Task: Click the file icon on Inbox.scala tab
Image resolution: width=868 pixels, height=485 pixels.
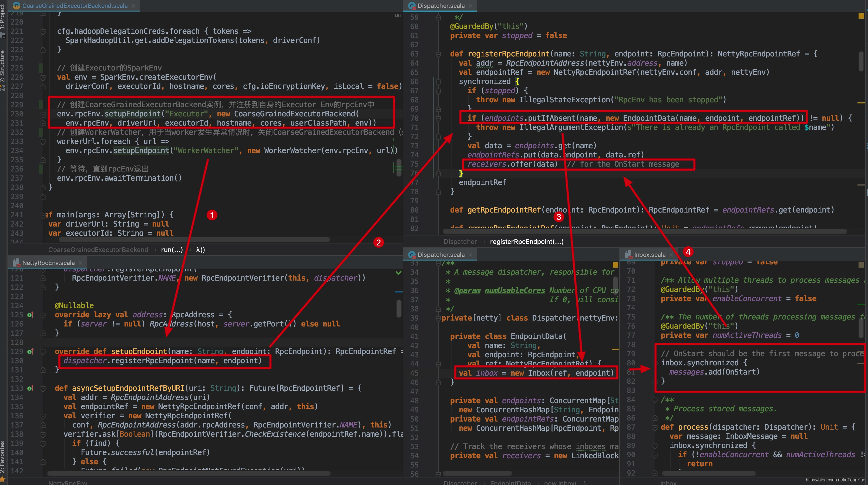Action: click(628, 254)
